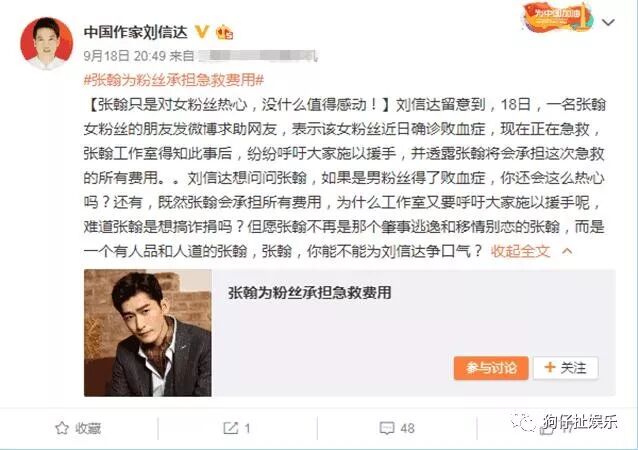Click the 为中国加油 banner badge

[557, 17]
